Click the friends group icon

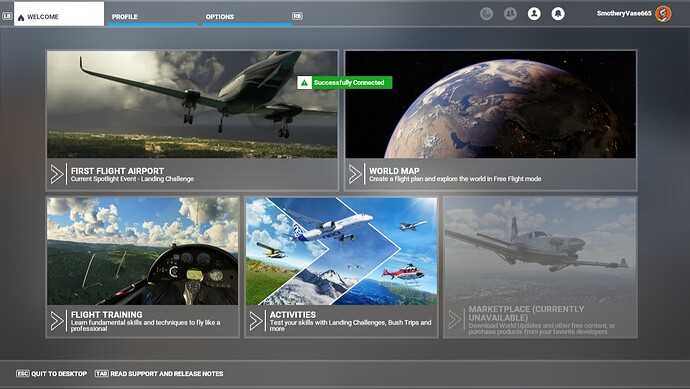510,14
